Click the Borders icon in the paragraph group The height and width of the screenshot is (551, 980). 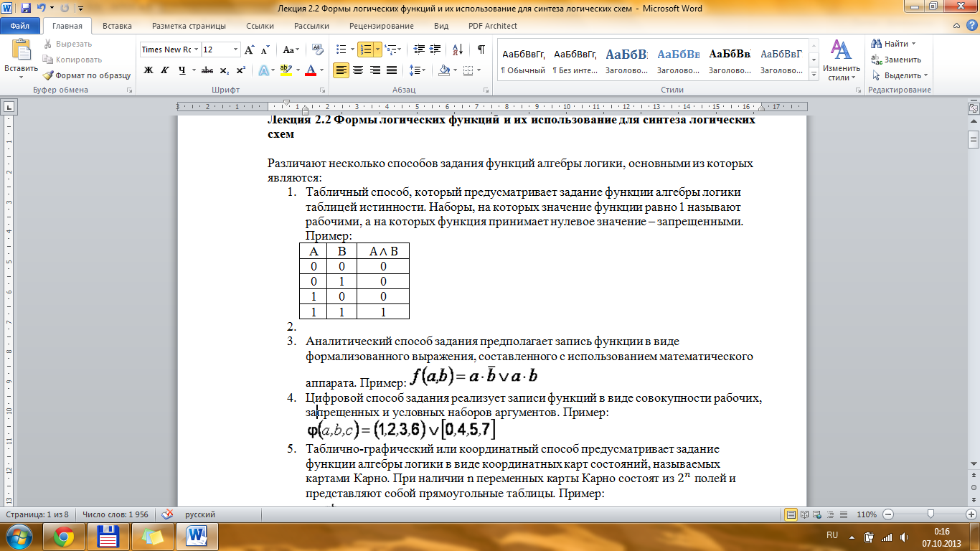coord(468,70)
